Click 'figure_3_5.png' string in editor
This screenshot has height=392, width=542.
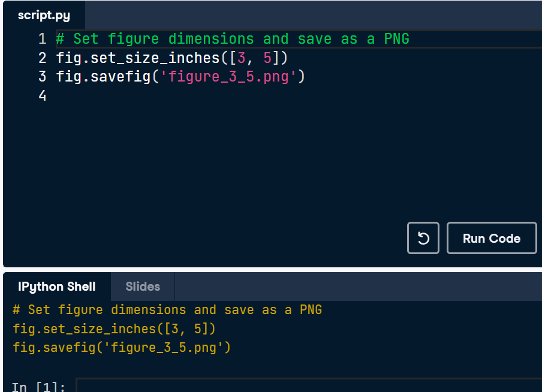(x=228, y=77)
